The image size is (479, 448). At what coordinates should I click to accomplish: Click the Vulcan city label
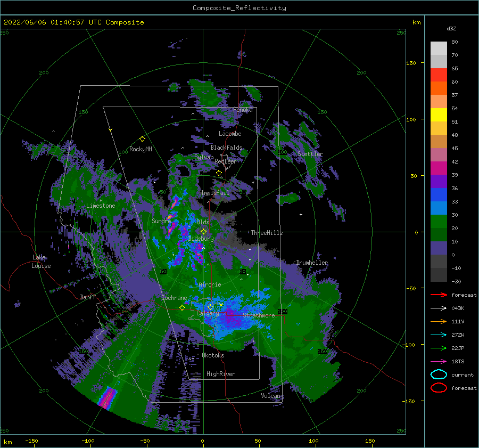point(270,396)
